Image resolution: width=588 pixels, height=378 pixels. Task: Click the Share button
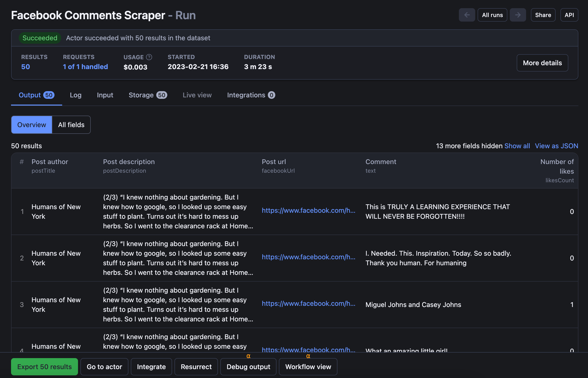click(x=543, y=15)
